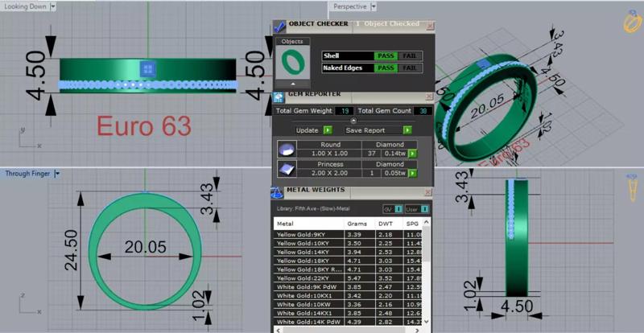Click the round gem icon in Gem Reporter
The height and width of the screenshot is (333, 644).
pos(286,149)
